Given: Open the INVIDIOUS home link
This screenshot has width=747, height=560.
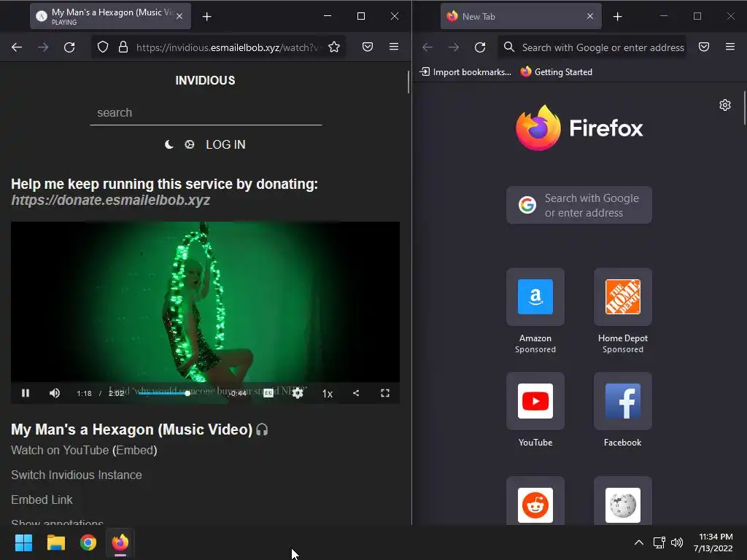Looking at the screenshot, I should (x=205, y=80).
